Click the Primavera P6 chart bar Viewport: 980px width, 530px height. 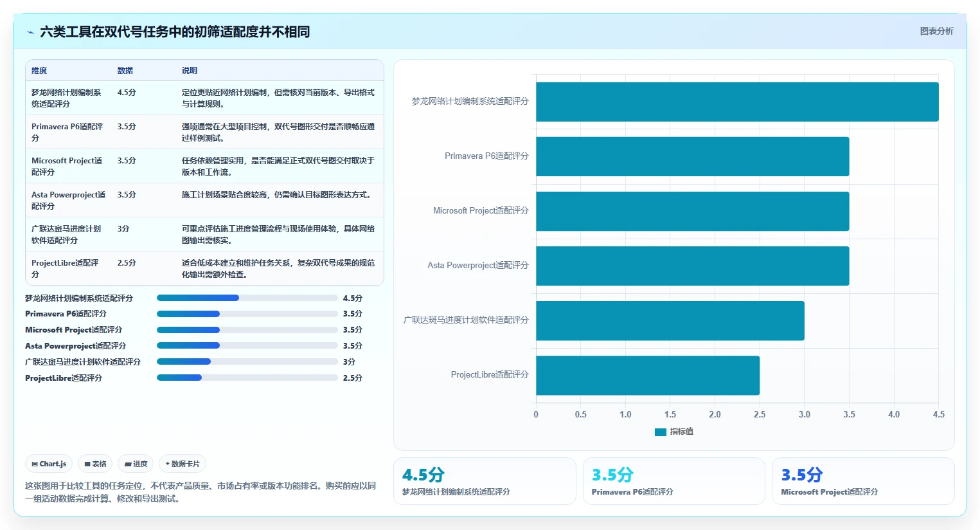[x=693, y=156]
